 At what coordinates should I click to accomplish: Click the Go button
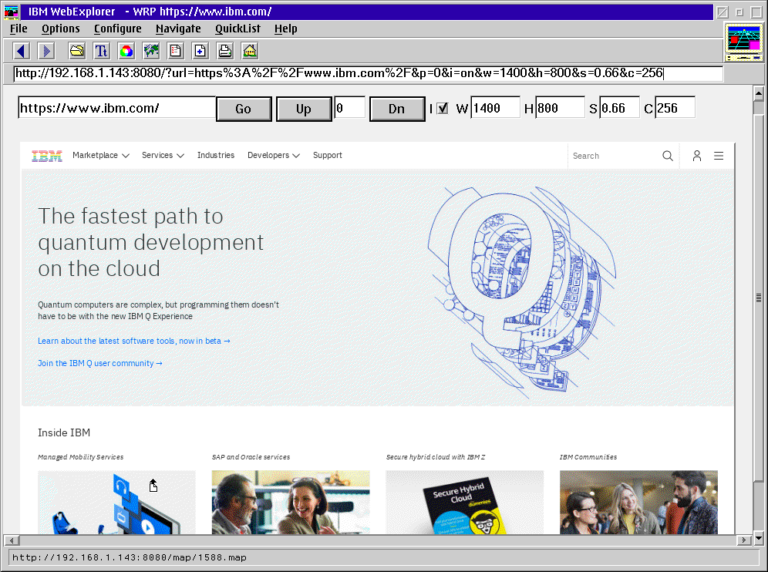coord(243,109)
